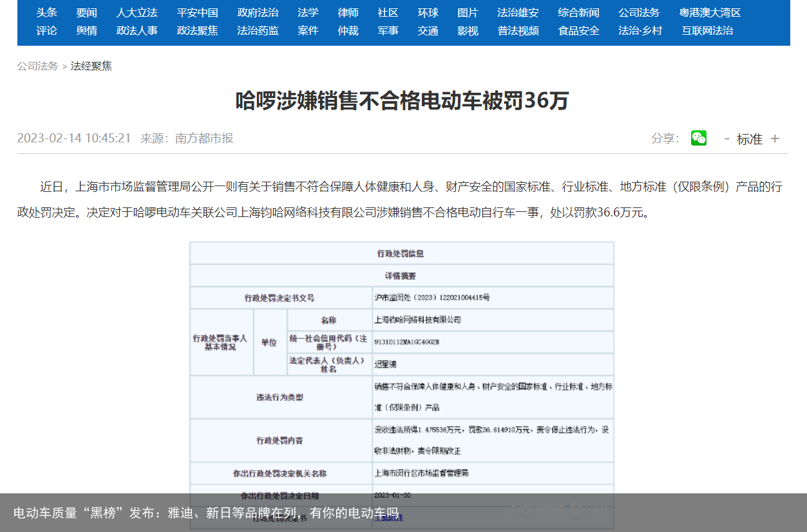Go to 人大立法 section
807x532 pixels.
(x=137, y=12)
